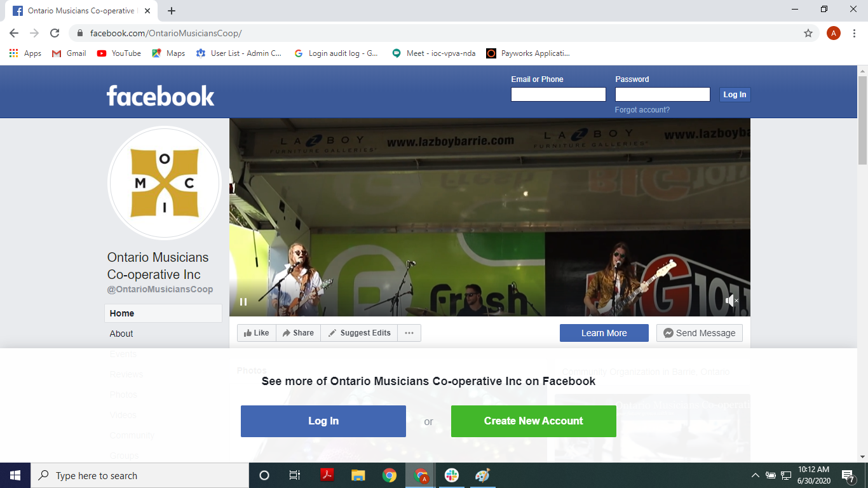This screenshot has height=488, width=868.
Task: Select the Ontario Musicians Co-operative browser tab
Action: pos(82,11)
